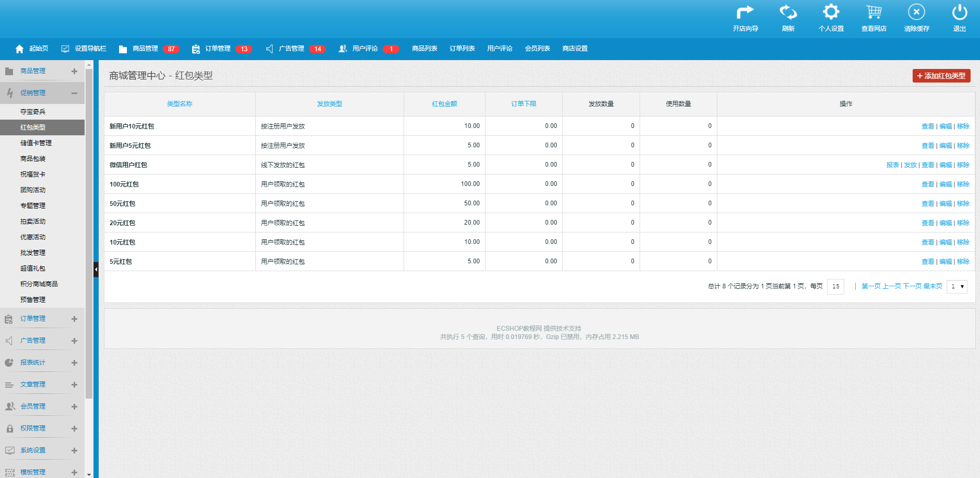Sort by the 红包金额 column header

pyautogui.click(x=444, y=104)
